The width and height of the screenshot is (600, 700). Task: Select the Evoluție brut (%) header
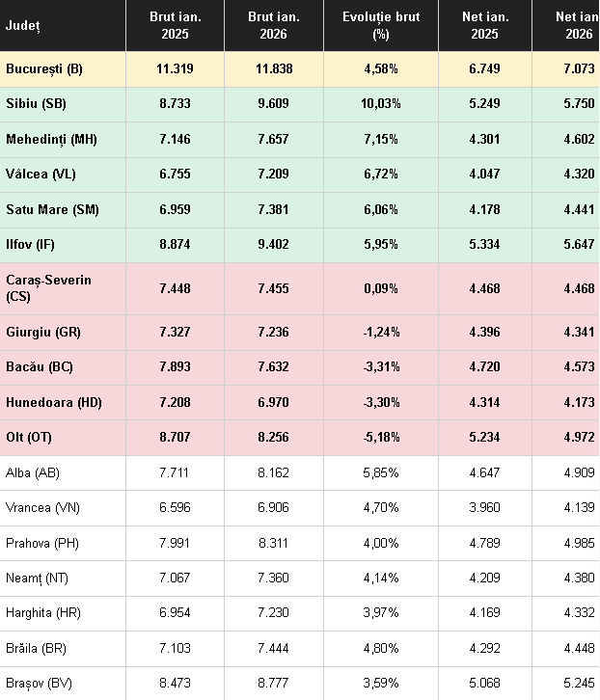point(380,25)
